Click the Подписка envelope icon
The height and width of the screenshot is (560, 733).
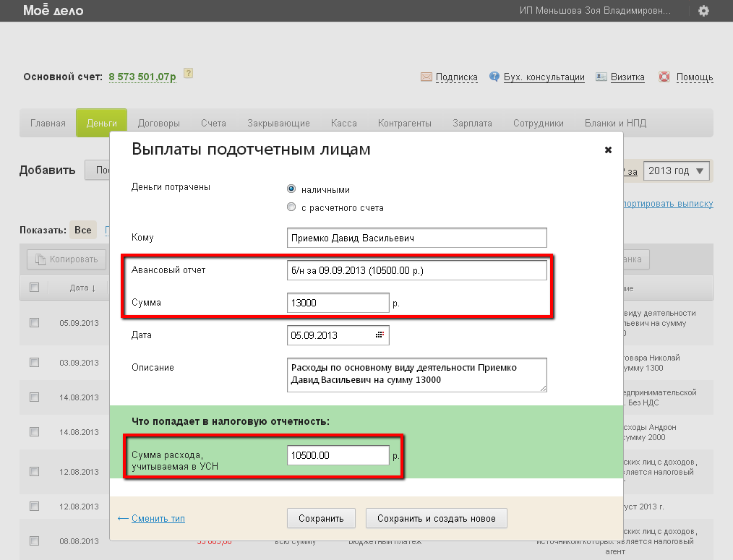(426, 77)
